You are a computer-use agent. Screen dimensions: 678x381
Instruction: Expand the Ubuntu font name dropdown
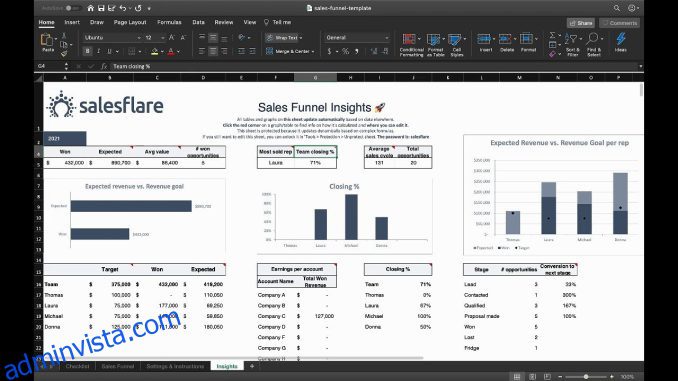click(139, 38)
